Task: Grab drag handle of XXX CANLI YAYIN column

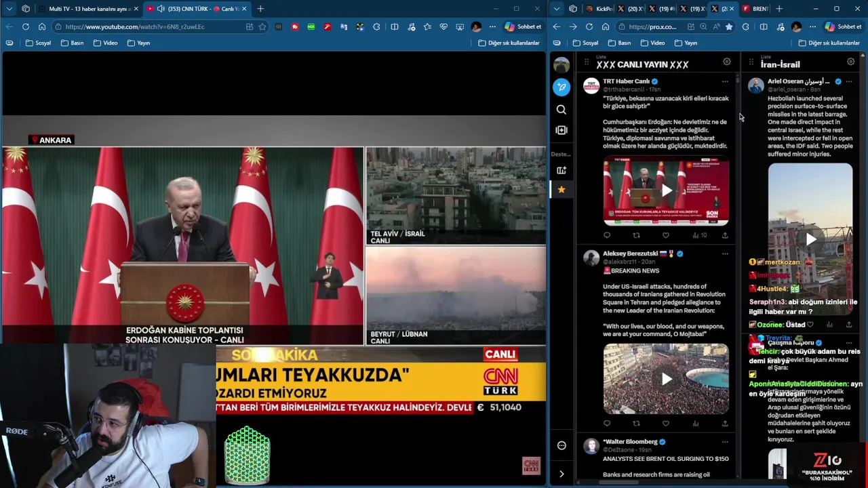Action: pos(587,62)
